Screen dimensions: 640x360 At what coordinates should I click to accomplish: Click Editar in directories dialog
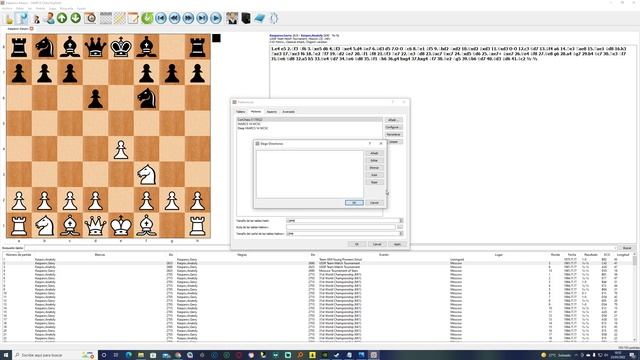coord(374,160)
